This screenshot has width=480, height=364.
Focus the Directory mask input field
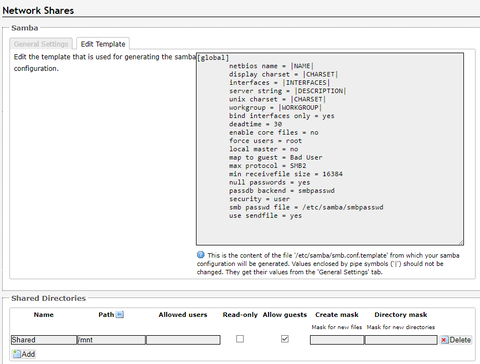click(401, 340)
